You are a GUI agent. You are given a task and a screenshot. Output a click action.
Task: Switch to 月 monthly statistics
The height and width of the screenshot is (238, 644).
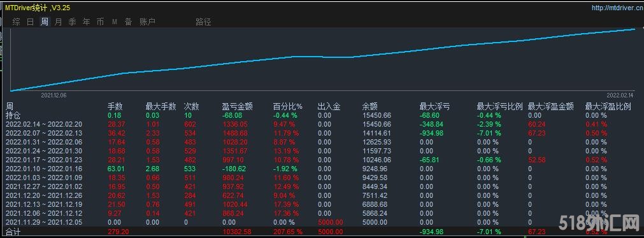59,22
